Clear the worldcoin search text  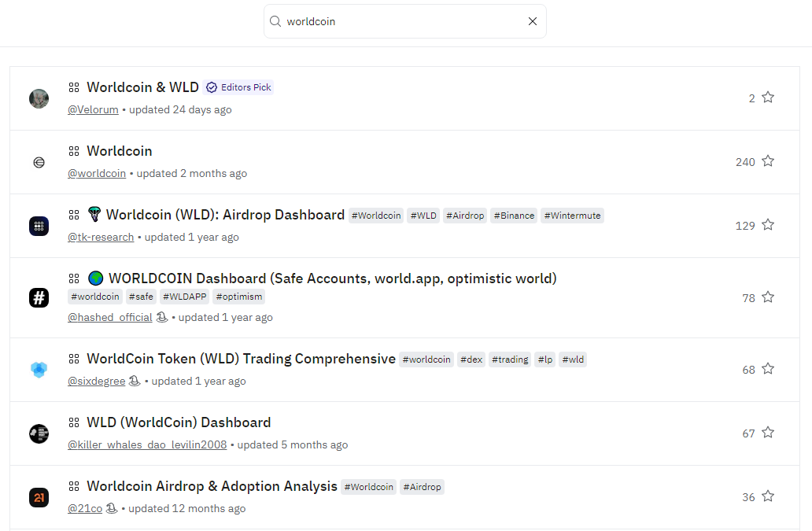point(533,21)
